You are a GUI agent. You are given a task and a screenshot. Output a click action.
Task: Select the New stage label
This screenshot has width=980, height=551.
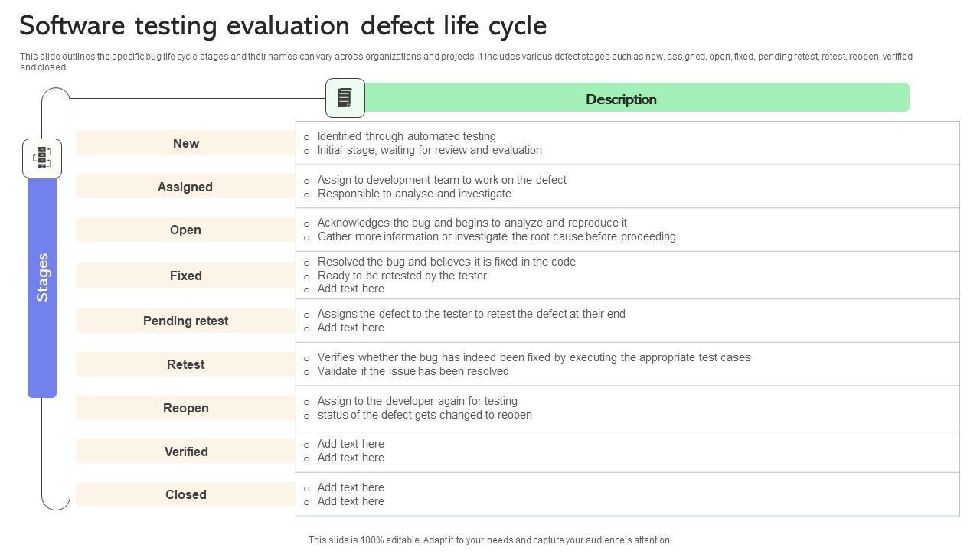click(x=185, y=143)
